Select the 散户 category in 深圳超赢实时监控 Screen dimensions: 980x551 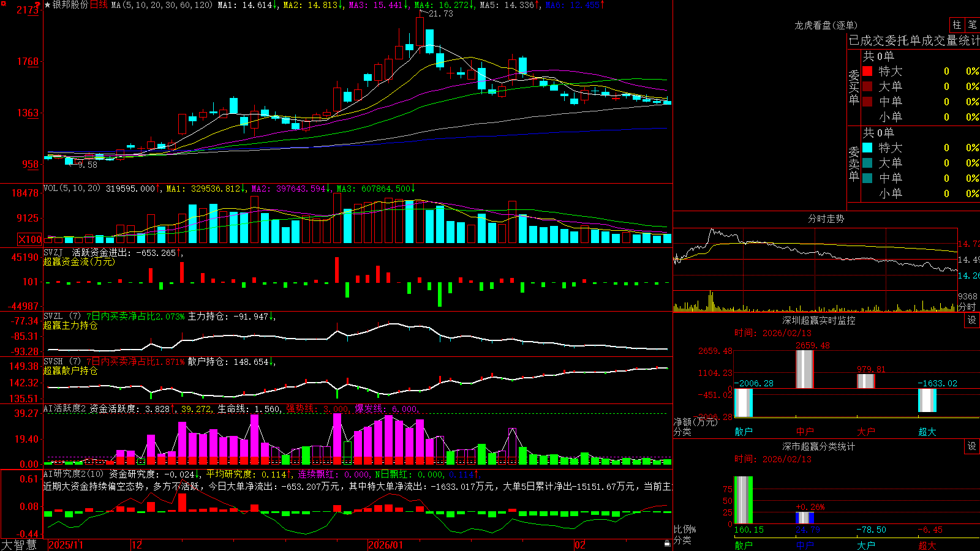(x=744, y=432)
